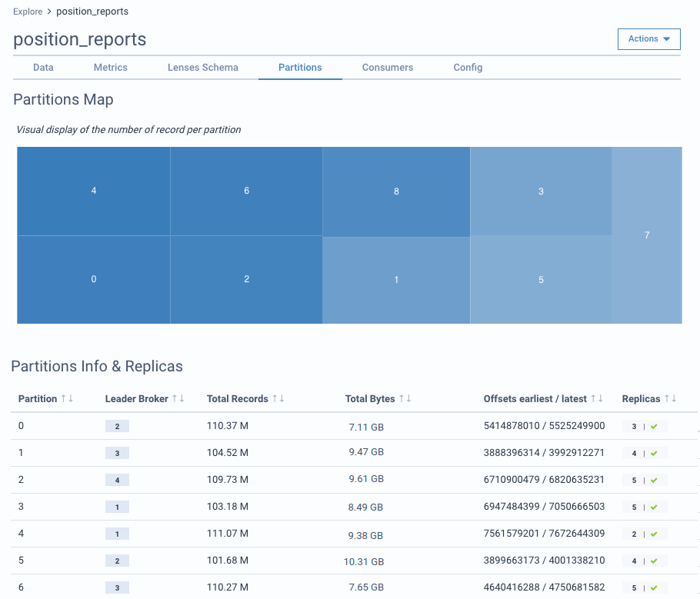Click partition 1 block in treemap
The image size is (700, 599).
(396, 280)
